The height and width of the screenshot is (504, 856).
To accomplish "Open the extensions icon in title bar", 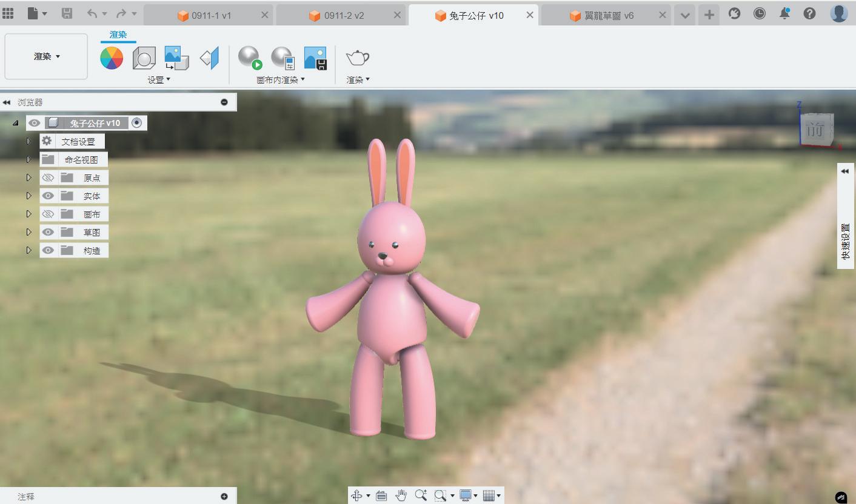I will tap(734, 13).
